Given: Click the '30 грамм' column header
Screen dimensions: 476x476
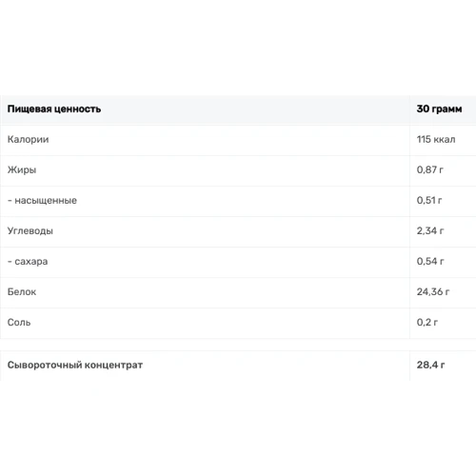Looking at the screenshot, I should pyautogui.click(x=439, y=109).
